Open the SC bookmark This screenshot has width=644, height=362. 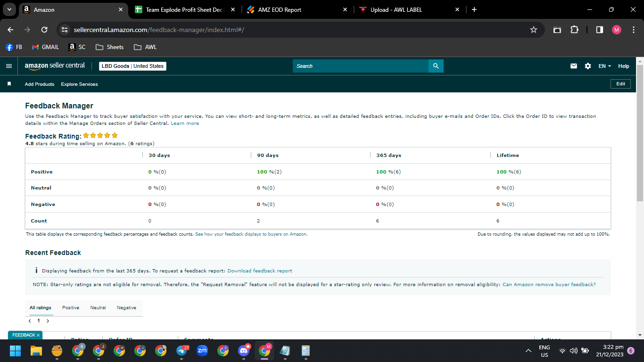coord(77,47)
